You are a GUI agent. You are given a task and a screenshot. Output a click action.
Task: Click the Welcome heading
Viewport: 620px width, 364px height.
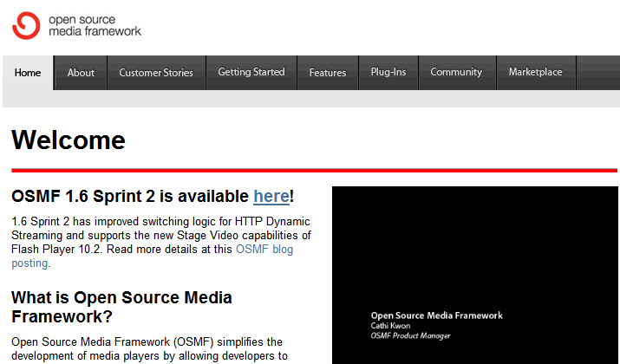point(69,140)
